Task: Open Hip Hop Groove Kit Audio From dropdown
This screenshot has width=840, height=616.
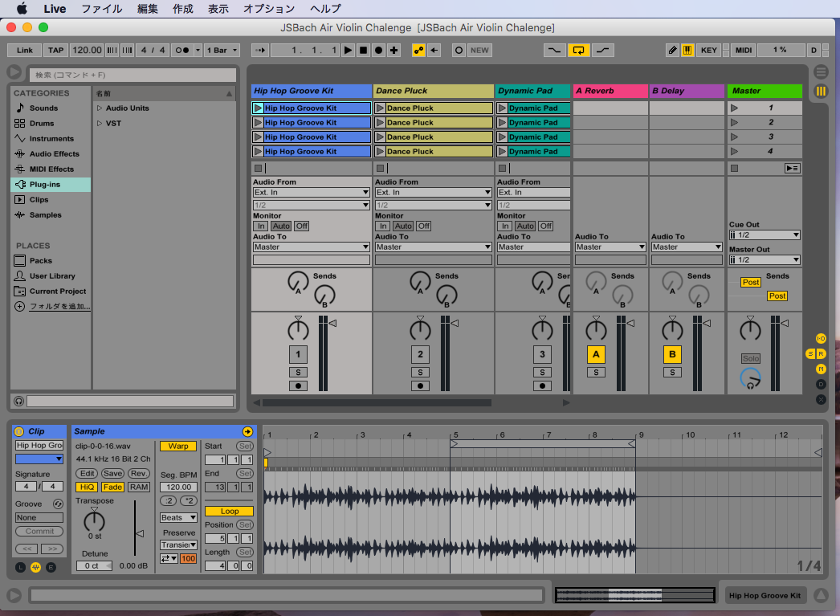Action: click(x=312, y=192)
